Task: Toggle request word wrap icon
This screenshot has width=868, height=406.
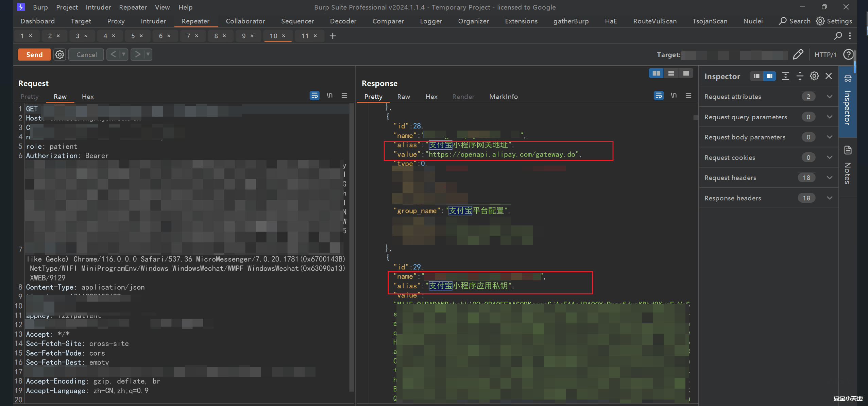Action: click(314, 96)
